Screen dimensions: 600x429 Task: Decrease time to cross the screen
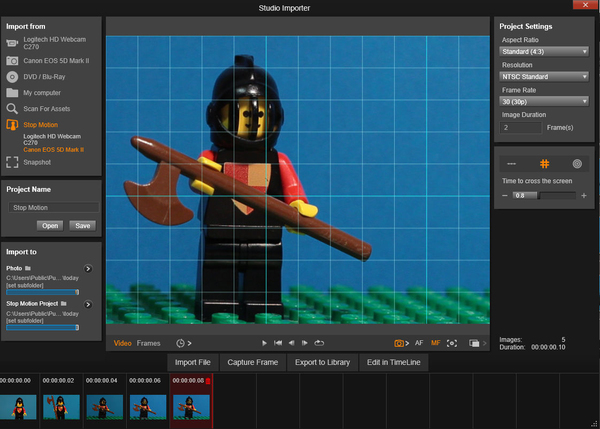coord(505,196)
